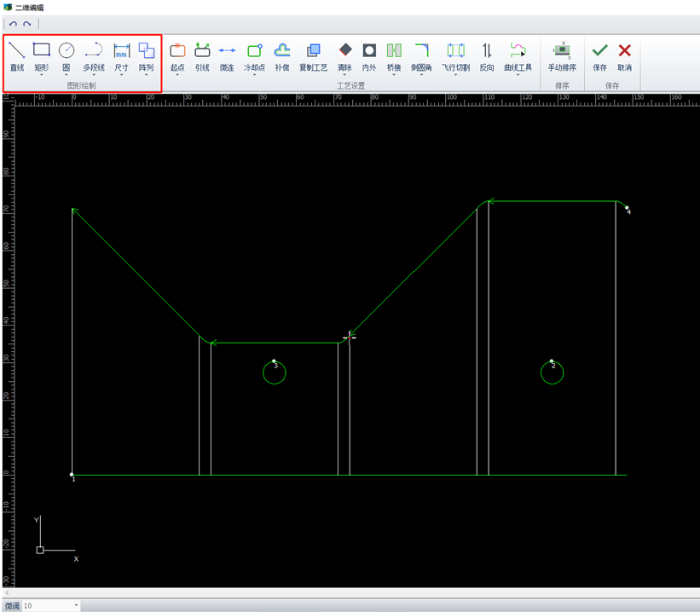Click the 微调 label in bottom bar
Image resolution: width=700 pixels, height=612 pixels.
[x=12, y=605]
